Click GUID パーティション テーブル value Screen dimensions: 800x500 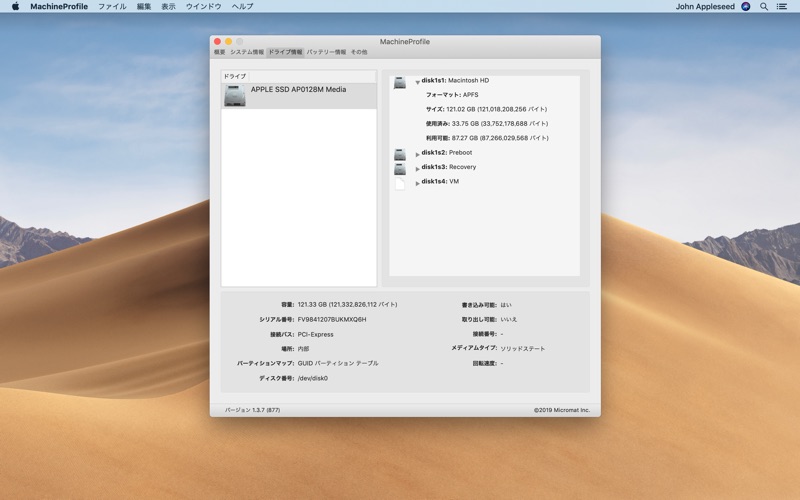tap(338, 363)
